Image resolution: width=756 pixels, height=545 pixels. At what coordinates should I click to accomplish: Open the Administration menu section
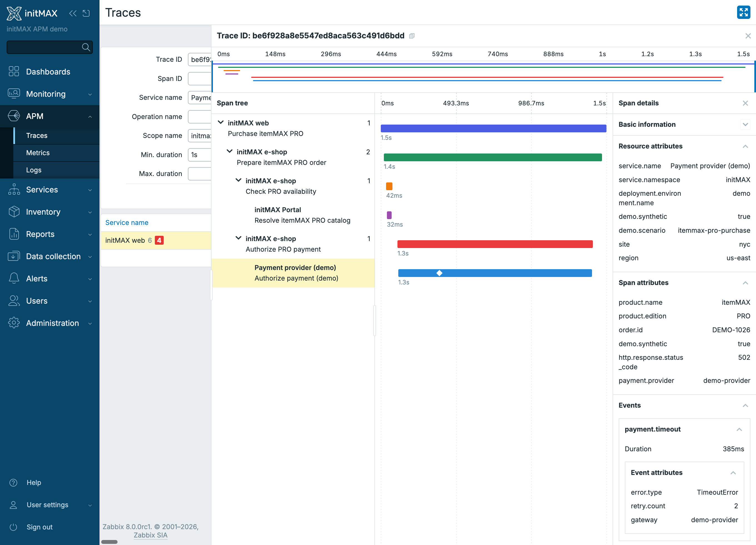click(50, 323)
